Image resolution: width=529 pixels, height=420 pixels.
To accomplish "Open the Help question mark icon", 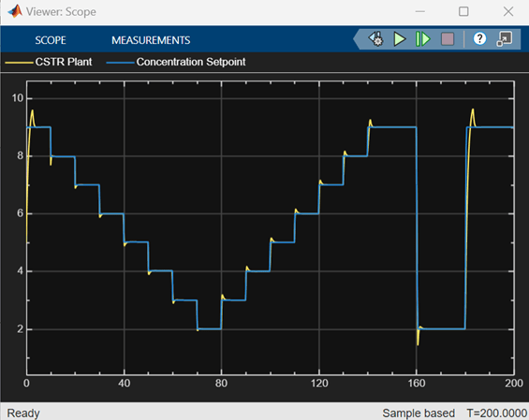I will click(x=479, y=38).
